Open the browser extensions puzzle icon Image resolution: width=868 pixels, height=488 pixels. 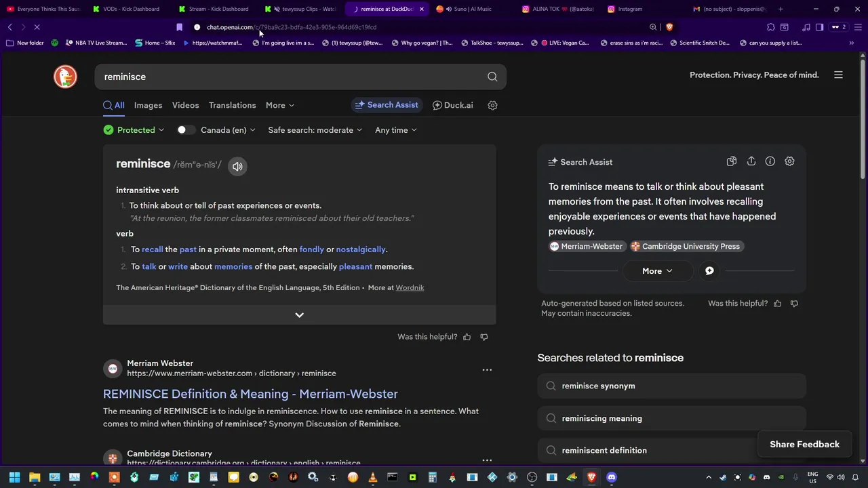771,27
